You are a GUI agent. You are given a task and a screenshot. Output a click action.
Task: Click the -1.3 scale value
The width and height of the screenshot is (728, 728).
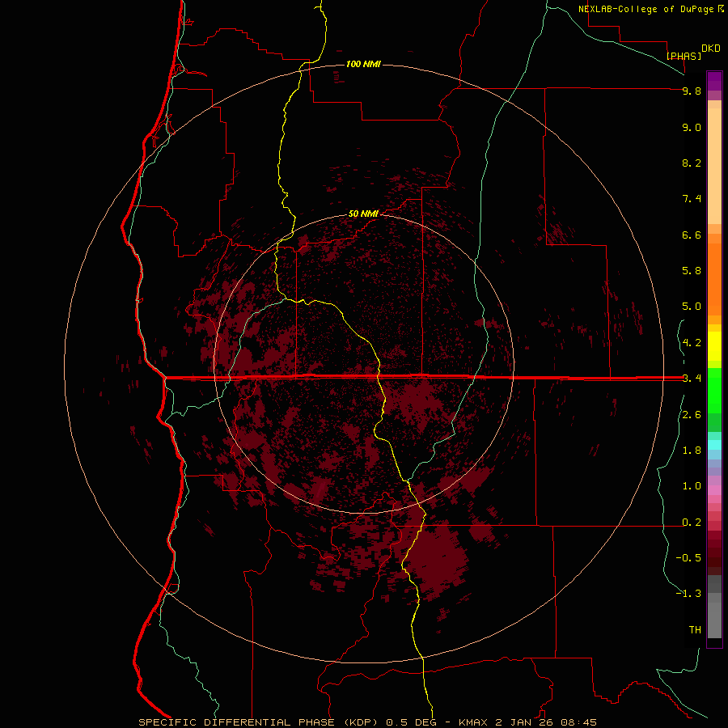(688, 594)
